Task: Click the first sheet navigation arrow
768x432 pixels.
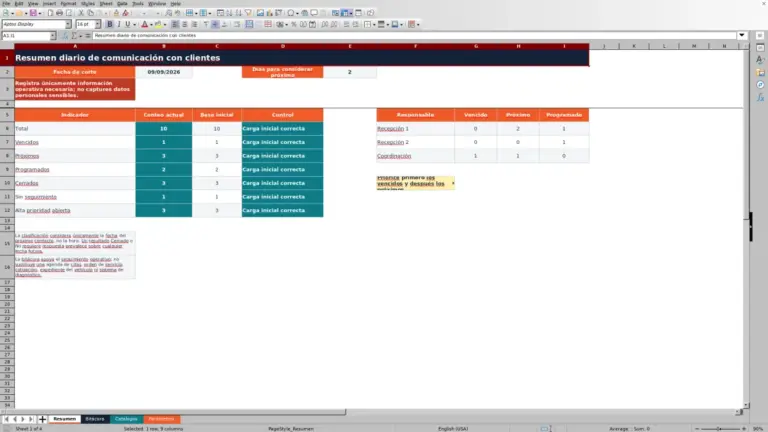Action: pyautogui.click(x=6, y=419)
